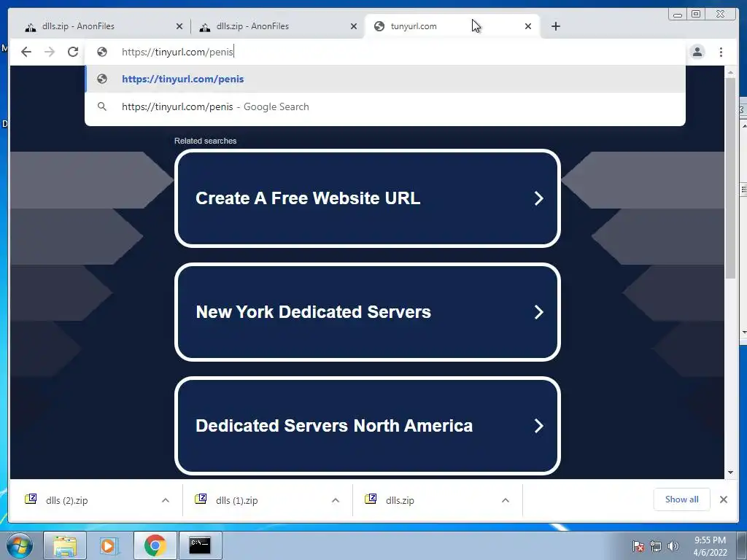
Task: Click scrollbar down arrow of the page
Action: point(730,472)
